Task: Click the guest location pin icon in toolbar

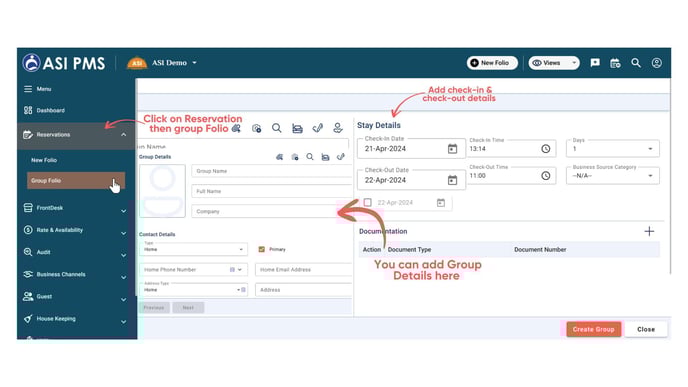Action: point(338,128)
